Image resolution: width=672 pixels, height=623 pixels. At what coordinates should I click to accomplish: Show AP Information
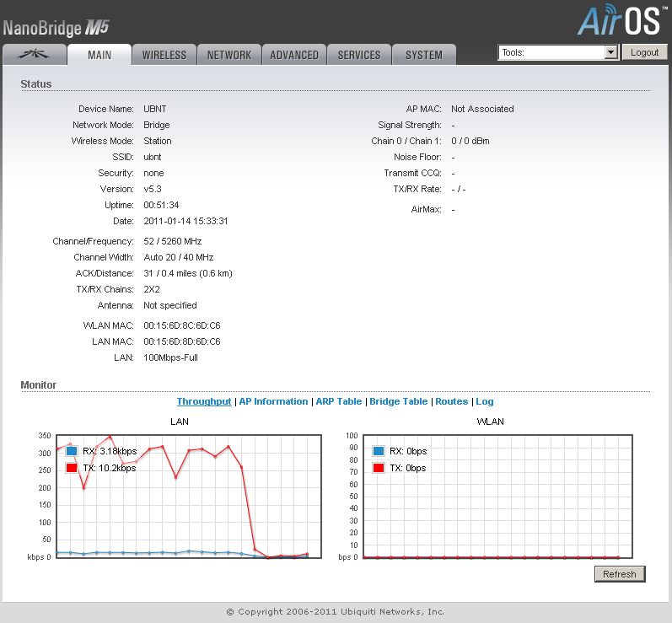coord(273,401)
